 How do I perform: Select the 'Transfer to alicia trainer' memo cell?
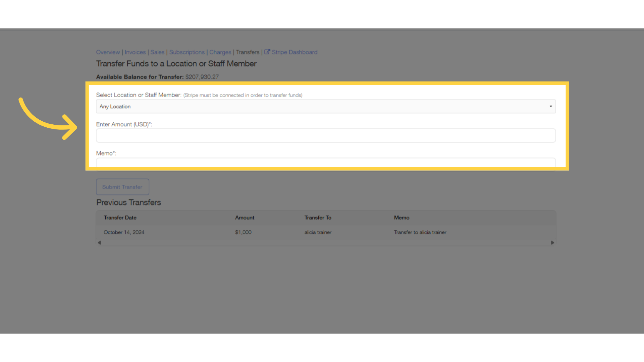(x=420, y=232)
